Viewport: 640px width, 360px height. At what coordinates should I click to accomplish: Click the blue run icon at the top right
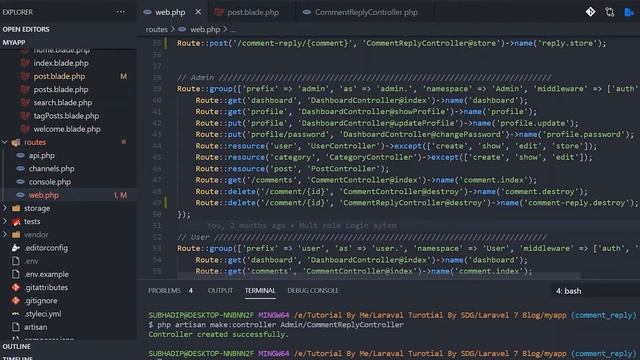pos(629,12)
